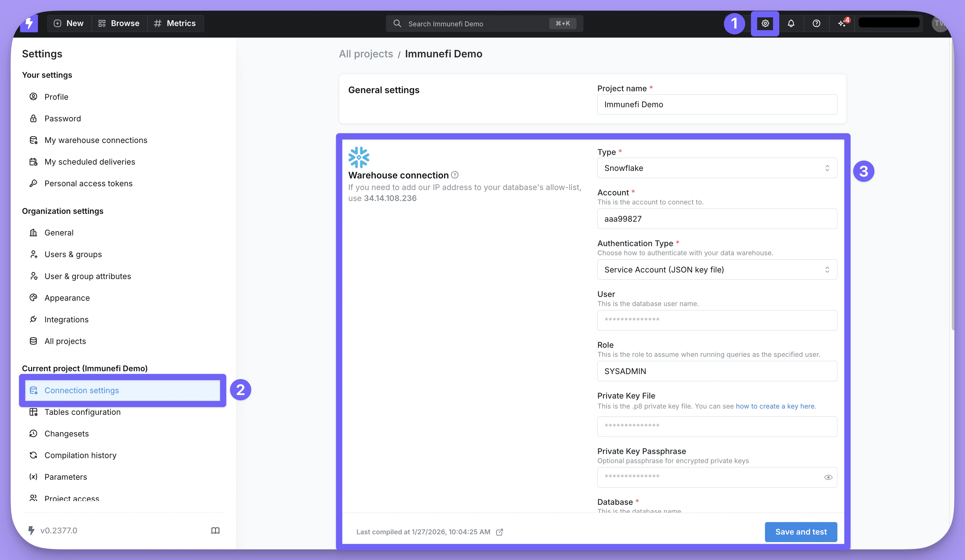This screenshot has height=560, width=965.
Task: Click the Profile person icon
Action: [33, 97]
